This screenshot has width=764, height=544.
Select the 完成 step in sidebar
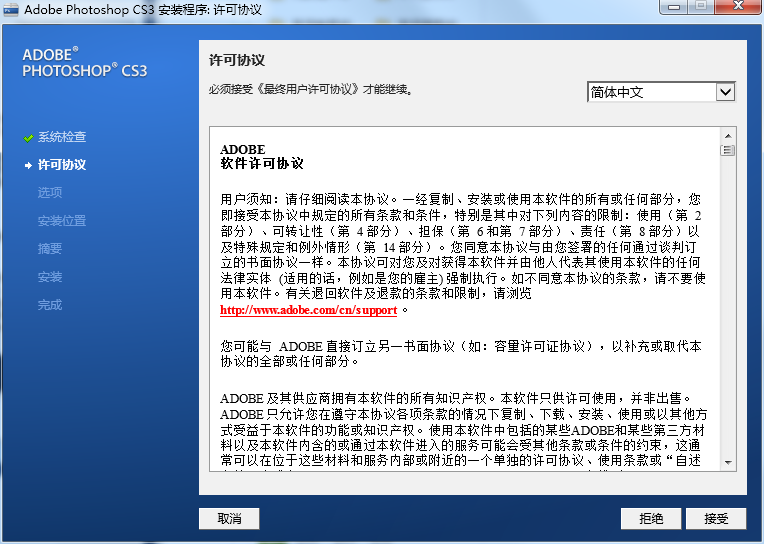point(50,305)
